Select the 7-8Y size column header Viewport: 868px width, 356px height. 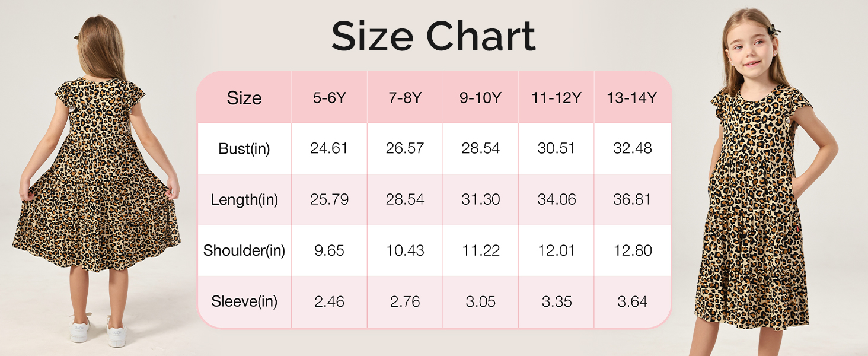pos(405,98)
